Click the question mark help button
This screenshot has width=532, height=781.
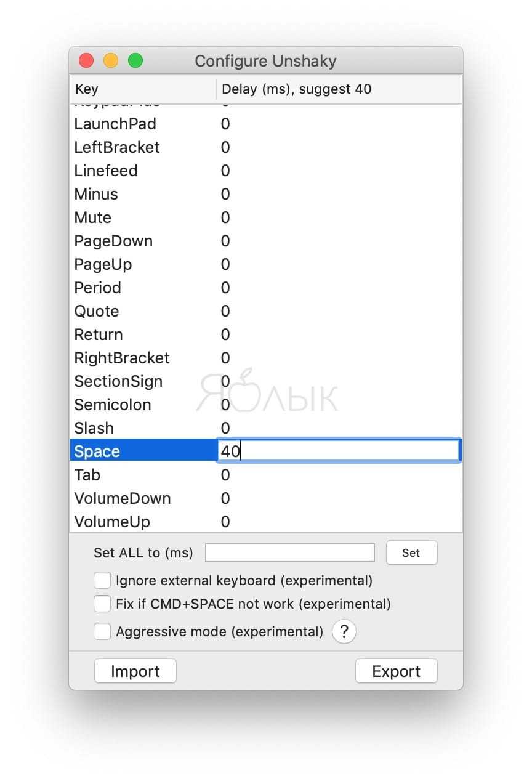pyautogui.click(x=344, y=631)
